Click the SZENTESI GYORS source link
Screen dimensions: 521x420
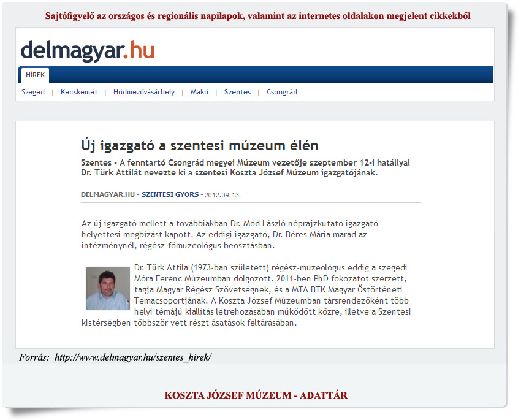tap(170, 194)
